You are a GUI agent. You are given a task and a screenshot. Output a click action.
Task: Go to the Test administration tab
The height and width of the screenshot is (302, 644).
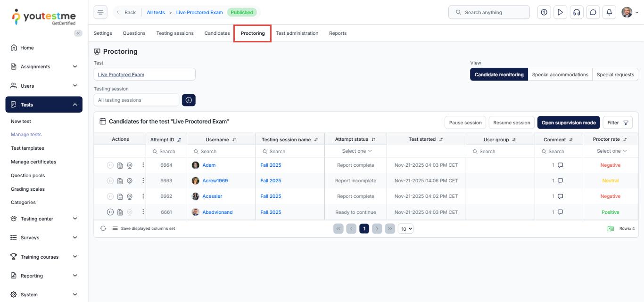coord(297,33)
